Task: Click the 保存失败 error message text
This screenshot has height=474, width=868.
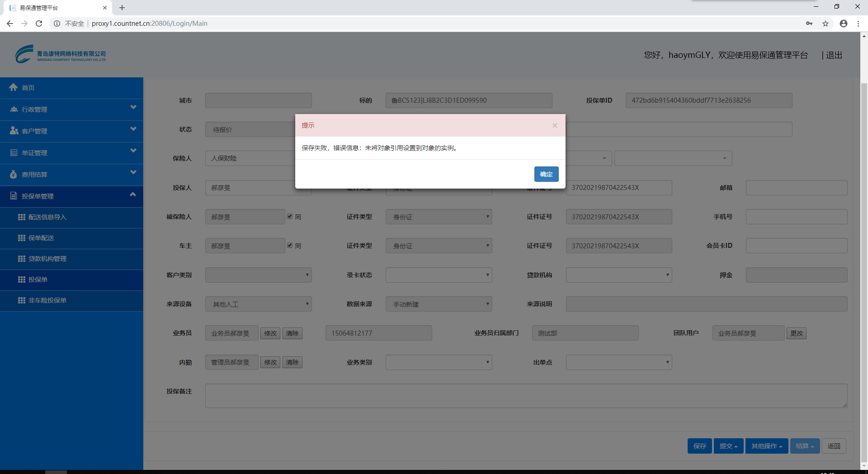Action: (x=380, y=148)
